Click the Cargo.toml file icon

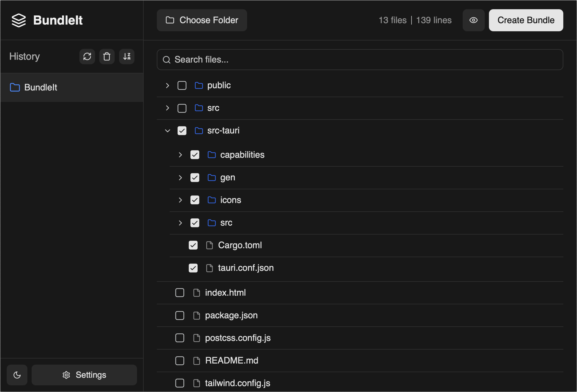click(209, 245)
